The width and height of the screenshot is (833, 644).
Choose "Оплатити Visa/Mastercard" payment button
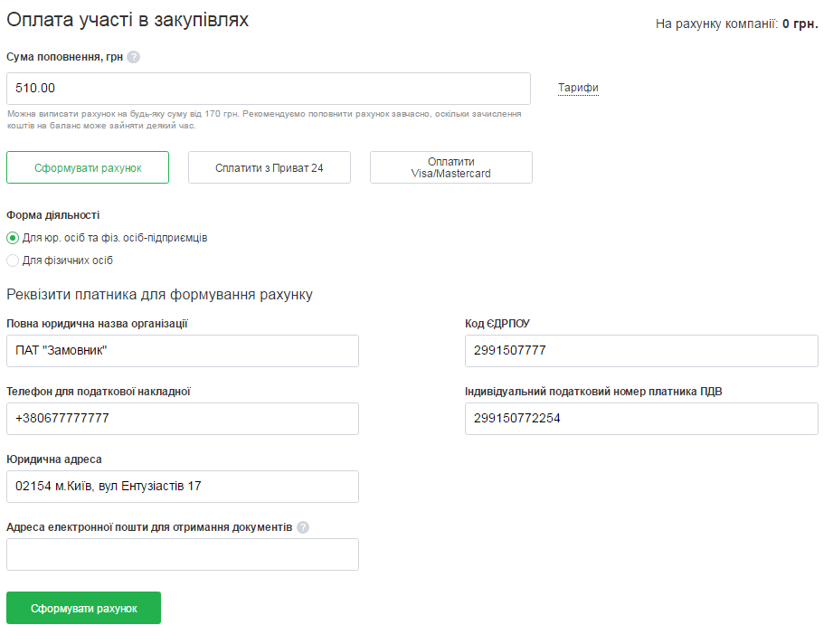pyautogui.click(x=450, y=167)
